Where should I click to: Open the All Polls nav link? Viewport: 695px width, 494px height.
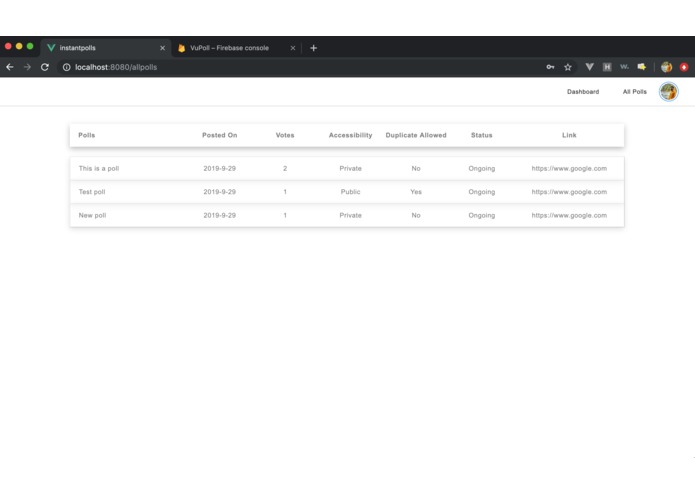(x=635, y=92)
